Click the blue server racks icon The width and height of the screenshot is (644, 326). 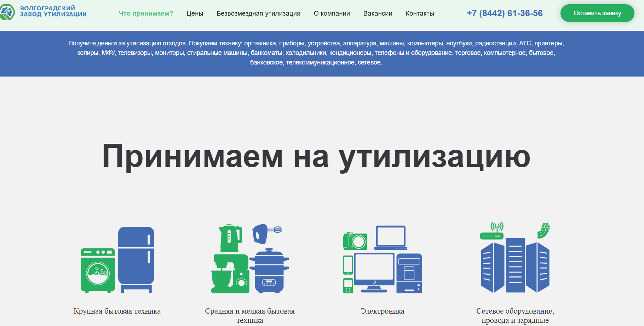pos(515,265)
